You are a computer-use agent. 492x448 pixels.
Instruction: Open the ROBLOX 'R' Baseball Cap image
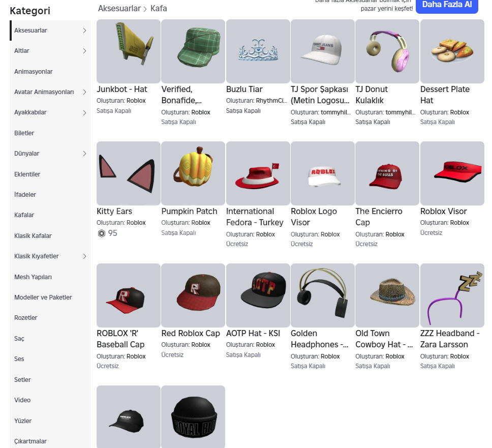[x=128, y=295]
